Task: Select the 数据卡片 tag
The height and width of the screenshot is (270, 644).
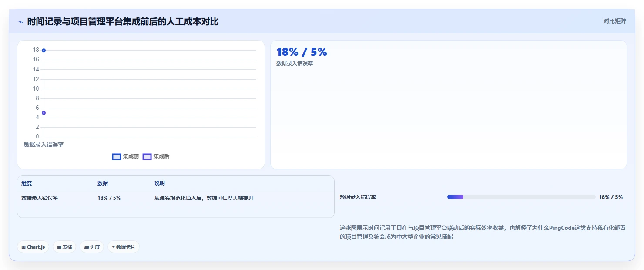Action: point(124,247)
